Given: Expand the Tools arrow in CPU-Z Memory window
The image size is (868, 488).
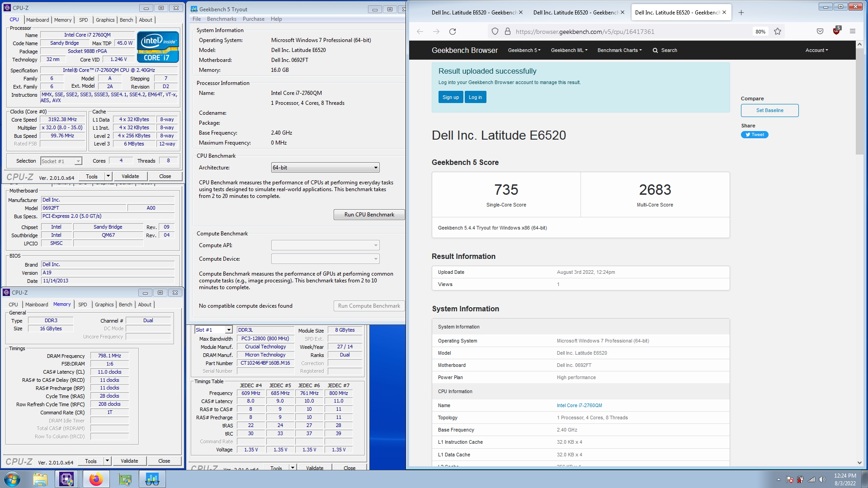Looking at the screenshot, I should coord(107,461).
